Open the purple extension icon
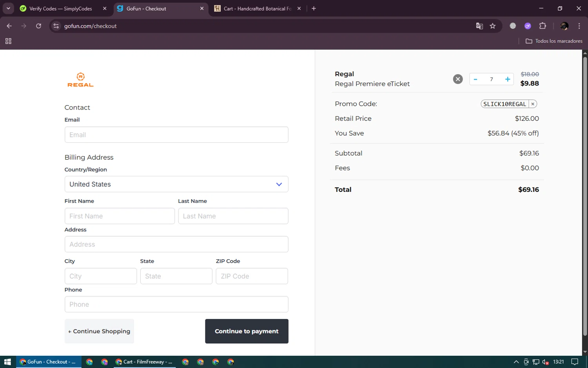 (x=528, y=26)
